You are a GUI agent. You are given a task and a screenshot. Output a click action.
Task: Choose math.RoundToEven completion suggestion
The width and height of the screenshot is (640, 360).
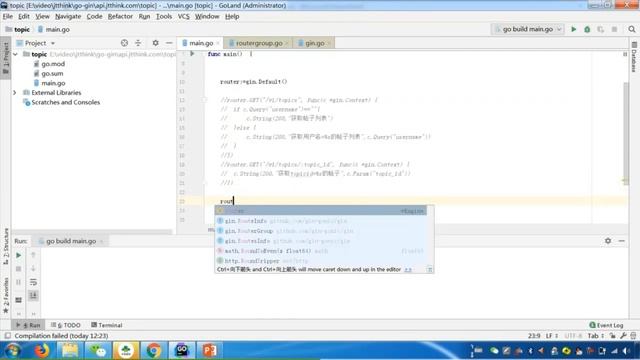pyautogui.click(x=321, y=251)
